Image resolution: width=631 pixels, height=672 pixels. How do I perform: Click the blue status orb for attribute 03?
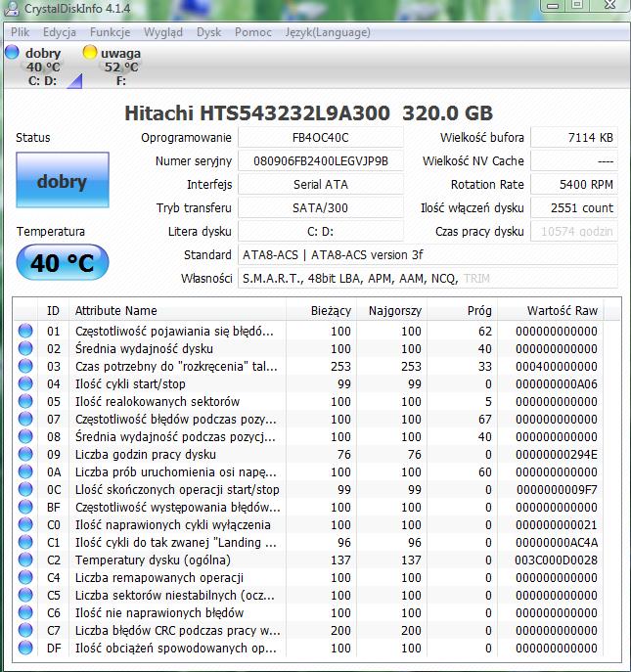click(x=25, y=366)
